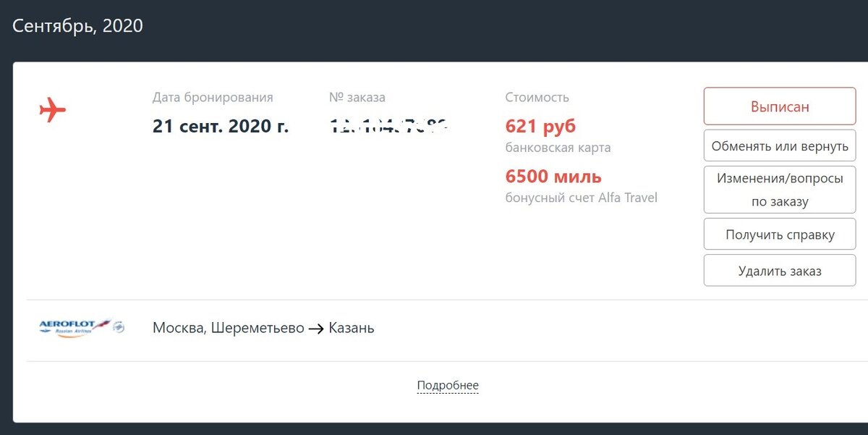This screenshot has width=868, height=435.
Task: Click the Стоимость column header
Action: [537, 96]
